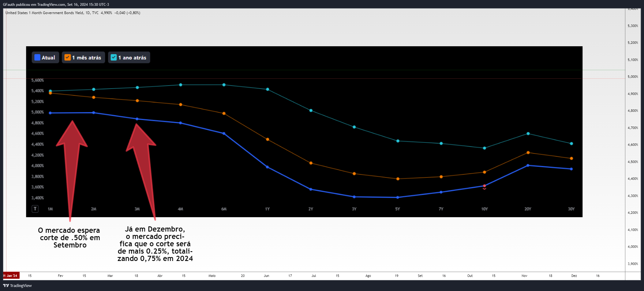Viewport: 644px width, 291px height.
Task: Click the blue Atual data point at 1Y
Action: click(x=268, y=167)
